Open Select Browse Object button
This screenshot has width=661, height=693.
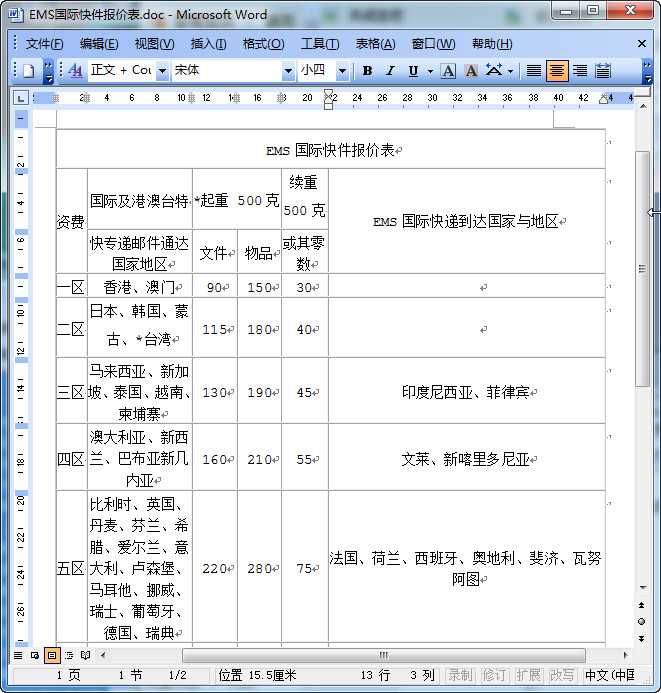(642, 622)
